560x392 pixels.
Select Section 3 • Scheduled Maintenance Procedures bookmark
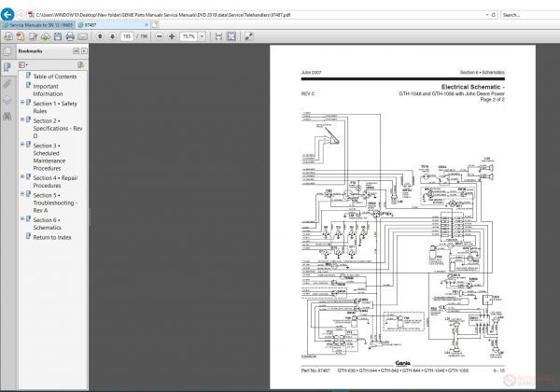(x=49, y=157)
